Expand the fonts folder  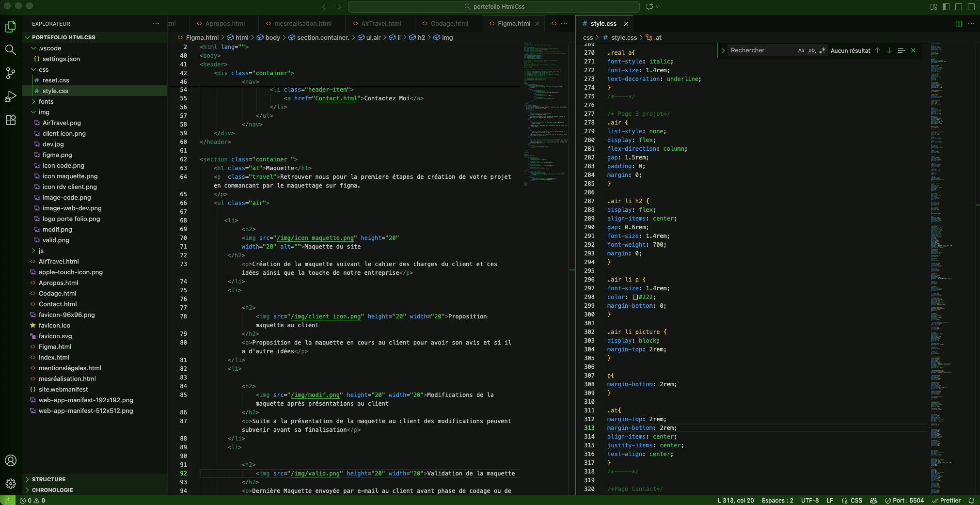click(46, 102)
